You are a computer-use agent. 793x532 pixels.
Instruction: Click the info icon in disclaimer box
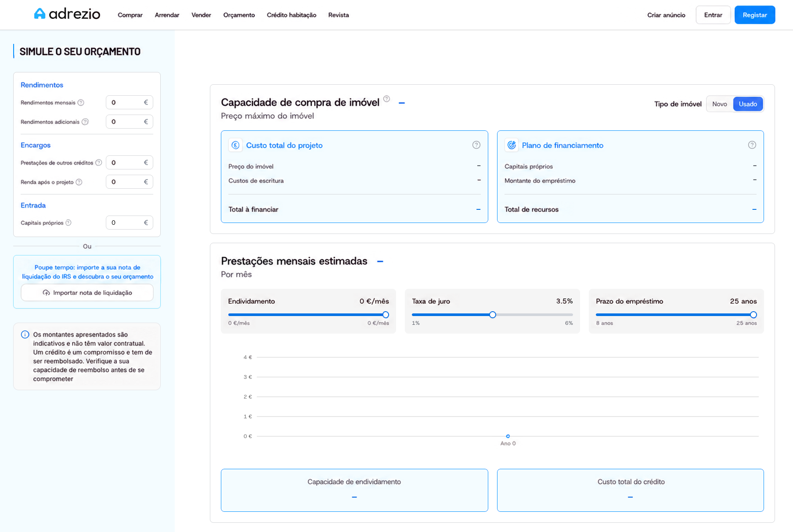(x=25, y=334)
